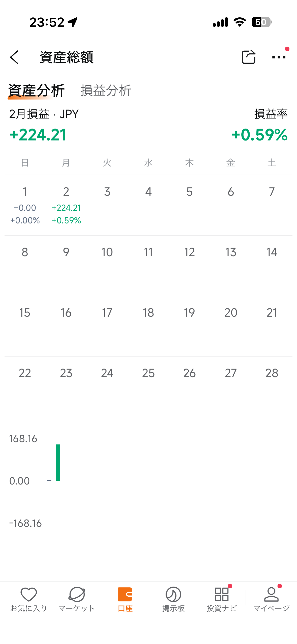Choose February 28 on the calendar
Screen dimensions: 297x644
(272, 373)
